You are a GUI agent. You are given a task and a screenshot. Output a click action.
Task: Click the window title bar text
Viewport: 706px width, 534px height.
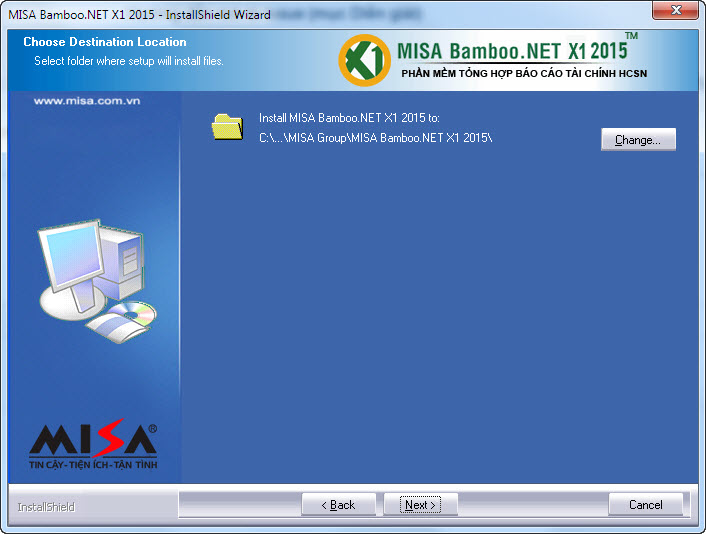(140, 14)
